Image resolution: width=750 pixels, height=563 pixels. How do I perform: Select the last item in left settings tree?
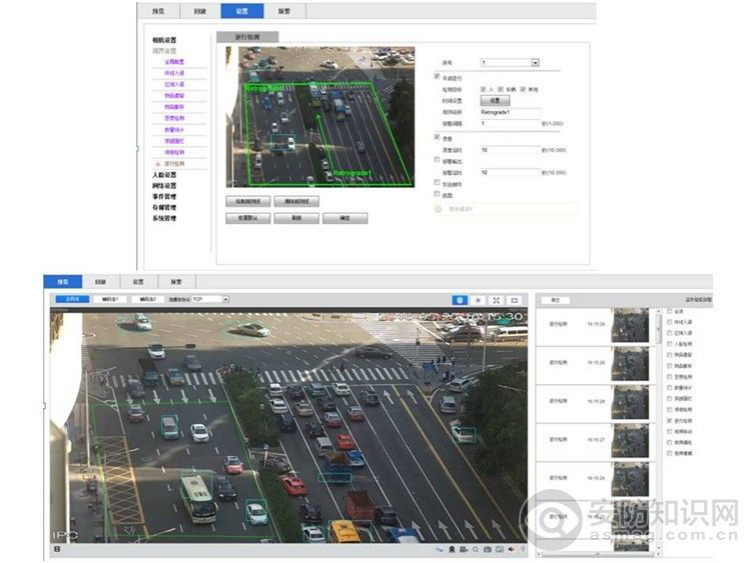(x=164, y=217)
